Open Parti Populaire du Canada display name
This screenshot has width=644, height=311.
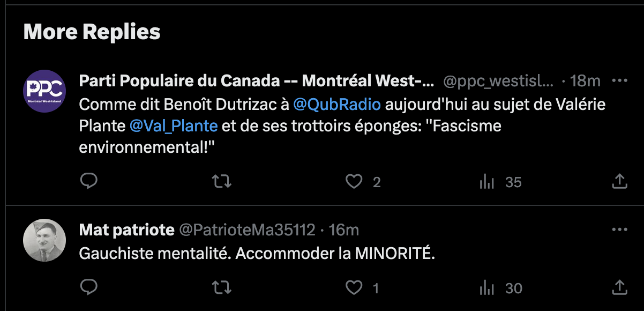[256, 81]
